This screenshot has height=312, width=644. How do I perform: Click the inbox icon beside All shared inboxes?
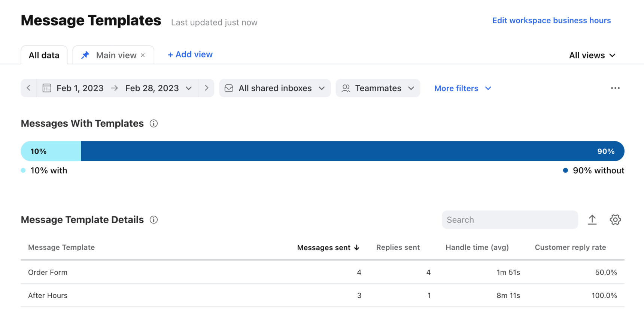click(x=229, y=88)
